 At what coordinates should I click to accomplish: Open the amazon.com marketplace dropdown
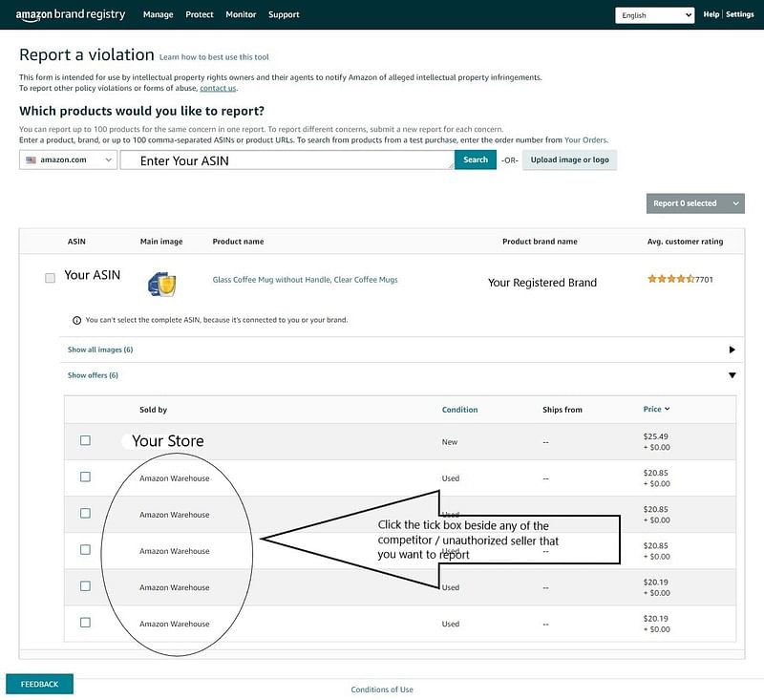pos(68,159)
